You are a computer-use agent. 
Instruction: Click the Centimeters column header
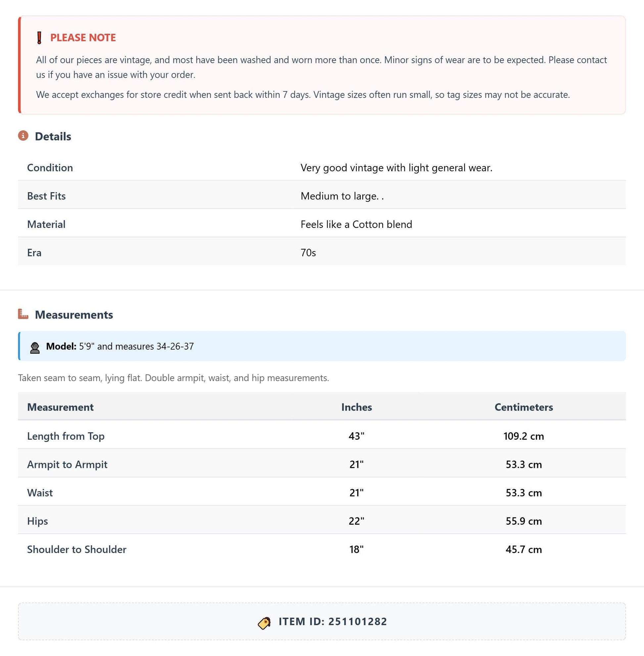[524, 407]
